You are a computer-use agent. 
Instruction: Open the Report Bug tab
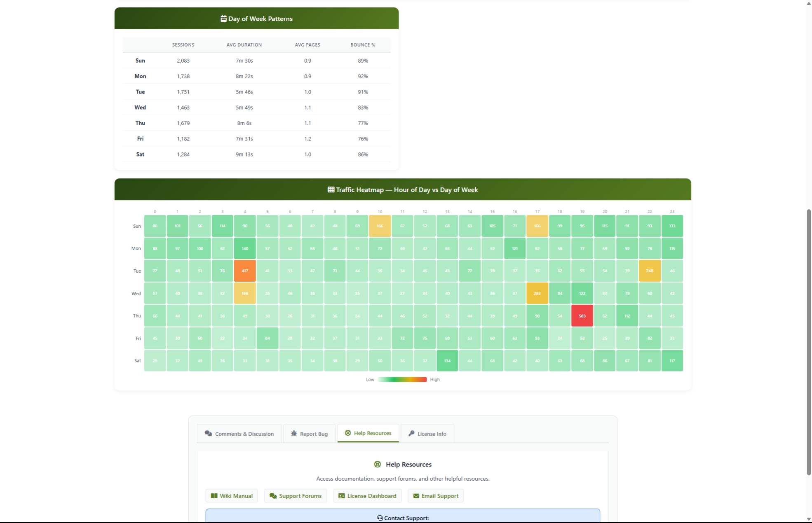point(309,434)
